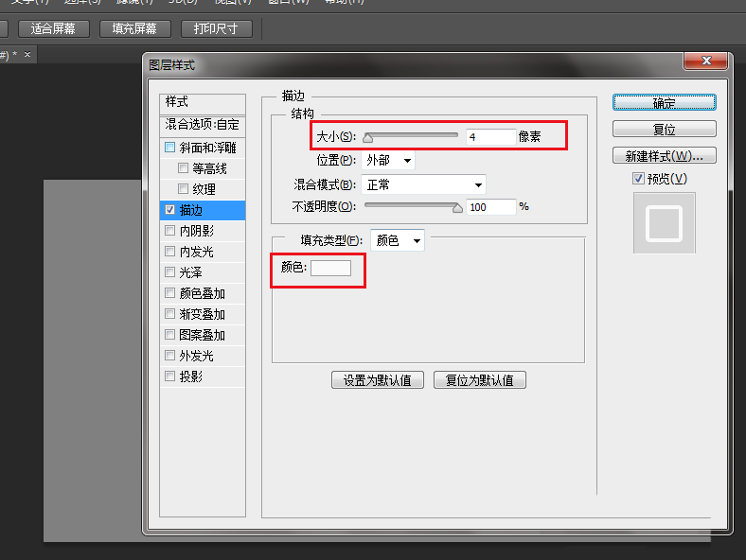Viewport: 746px width, 560px height.
Task: Click the 大小 size input field
Action: pyautogui.click(x=490, y=137)
